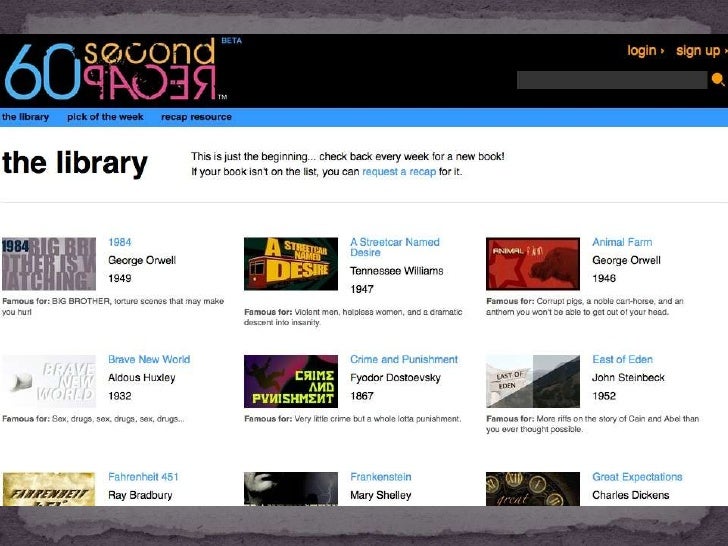This screenshot has width=728, height=546.
Task: Click the 'Corrupt pigs' famous-for description
Action: pyautogui.click(x=585, y=306)
